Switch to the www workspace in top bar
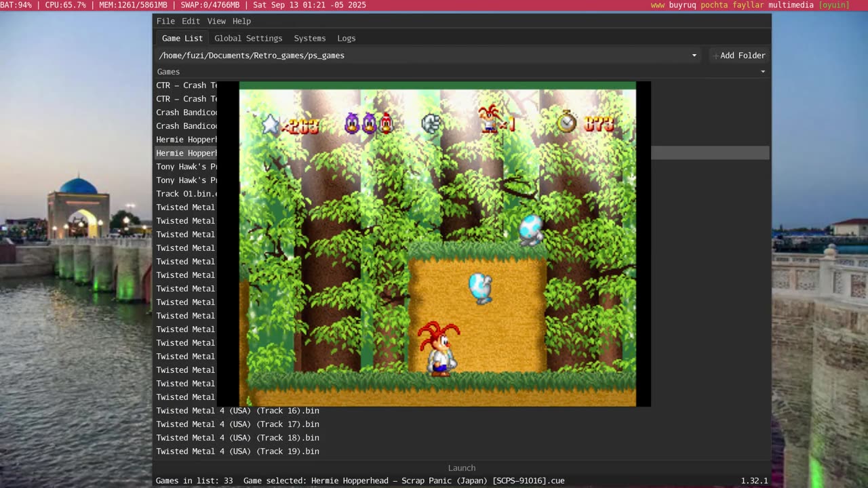 point(658,5)
